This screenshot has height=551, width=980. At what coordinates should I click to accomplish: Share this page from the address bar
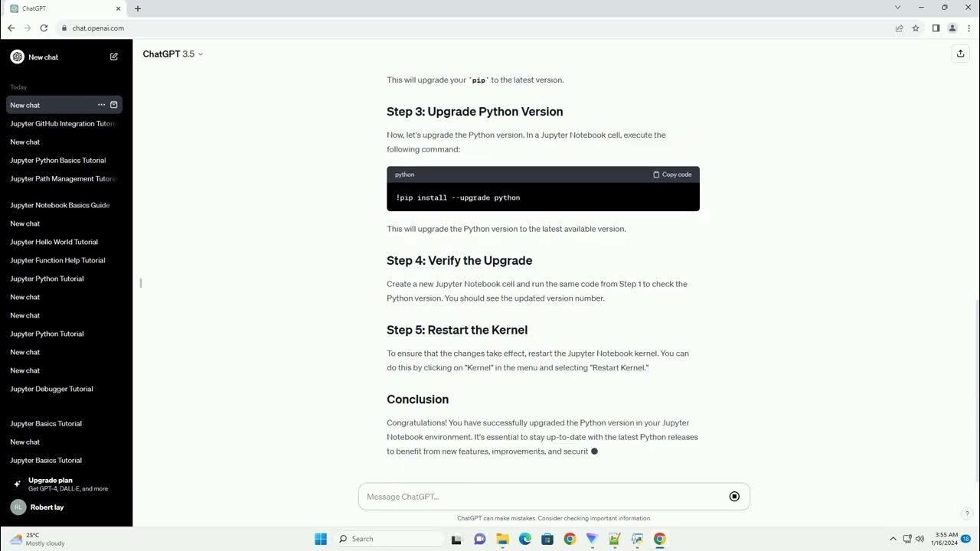pos(899,28)
